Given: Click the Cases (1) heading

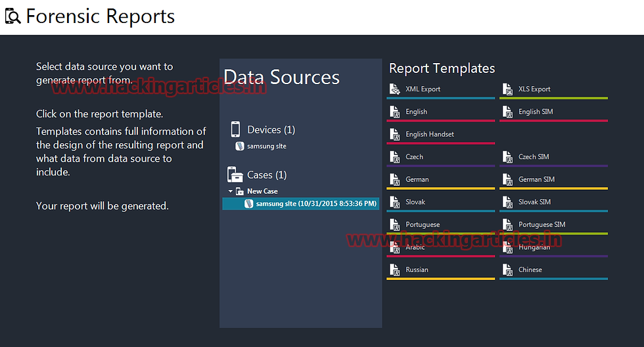Looking at the screenshot, I should (x=267, y=175).
